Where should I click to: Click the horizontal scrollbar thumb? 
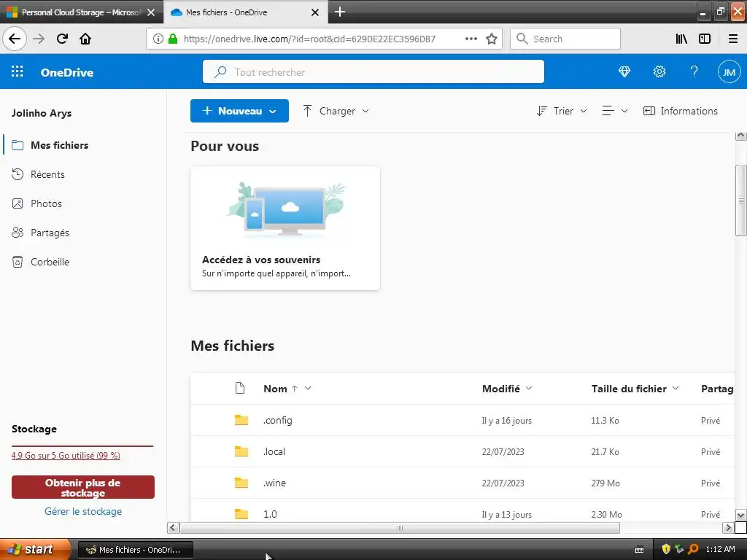[x=400, y=528]
